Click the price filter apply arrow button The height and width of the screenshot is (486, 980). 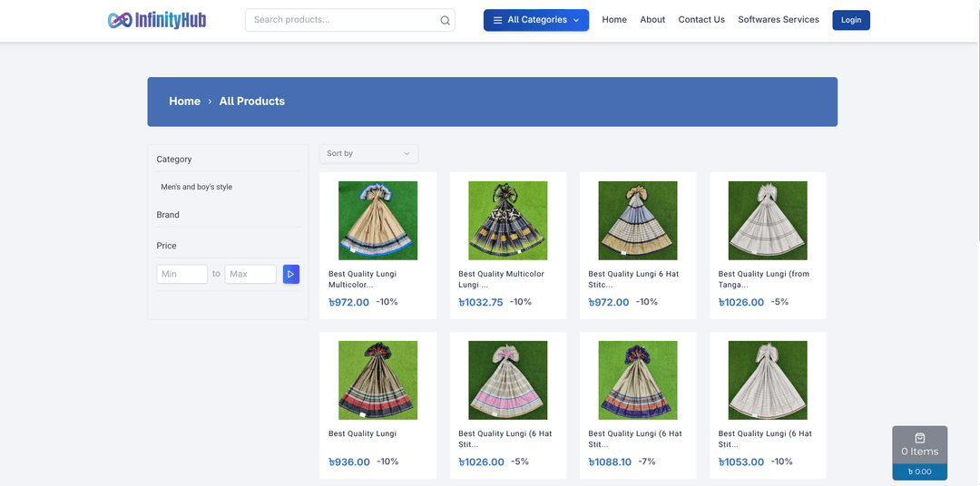coord(290,274)
